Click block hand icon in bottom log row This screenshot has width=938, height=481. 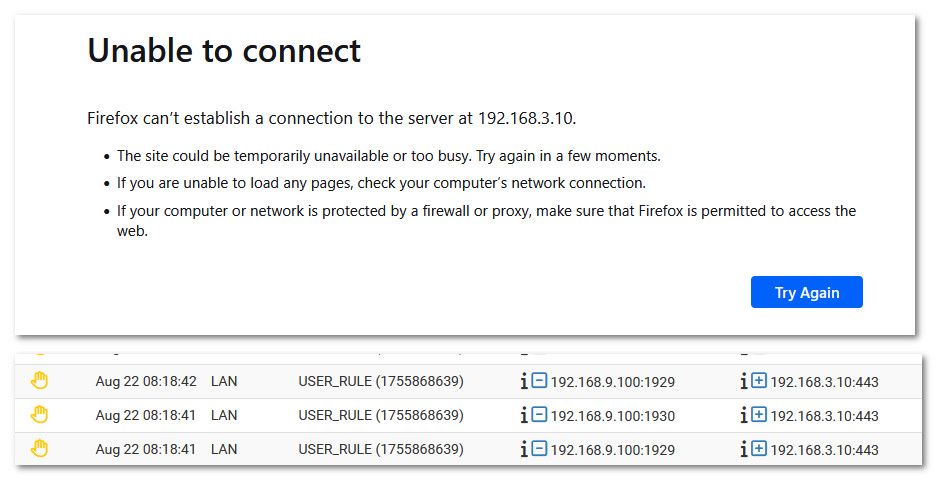tap(39, 449)
